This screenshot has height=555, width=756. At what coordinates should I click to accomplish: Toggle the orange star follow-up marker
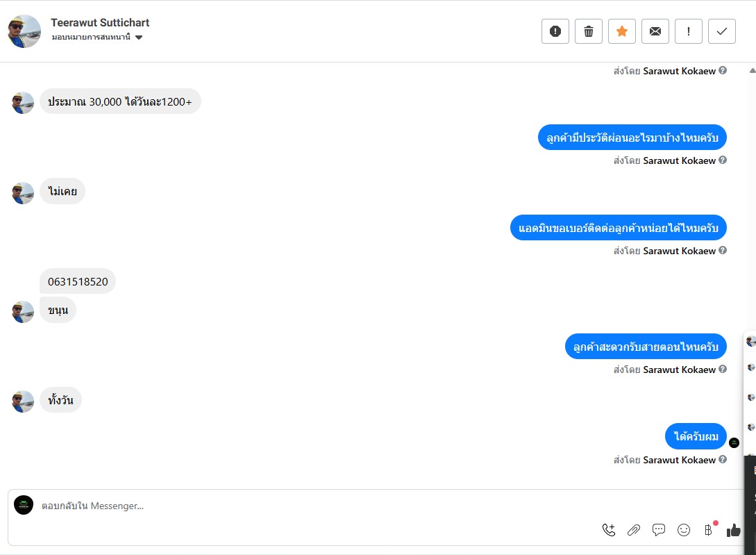tap(622, 31)
